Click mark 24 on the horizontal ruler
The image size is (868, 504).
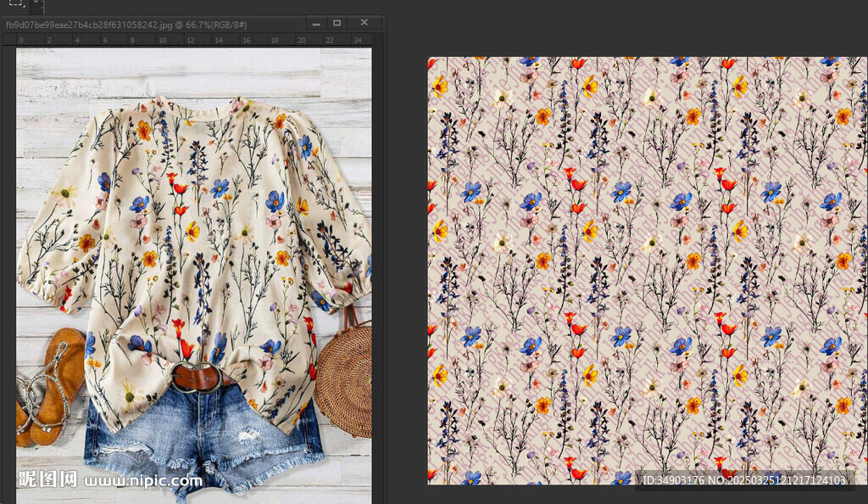pos(358,40)
